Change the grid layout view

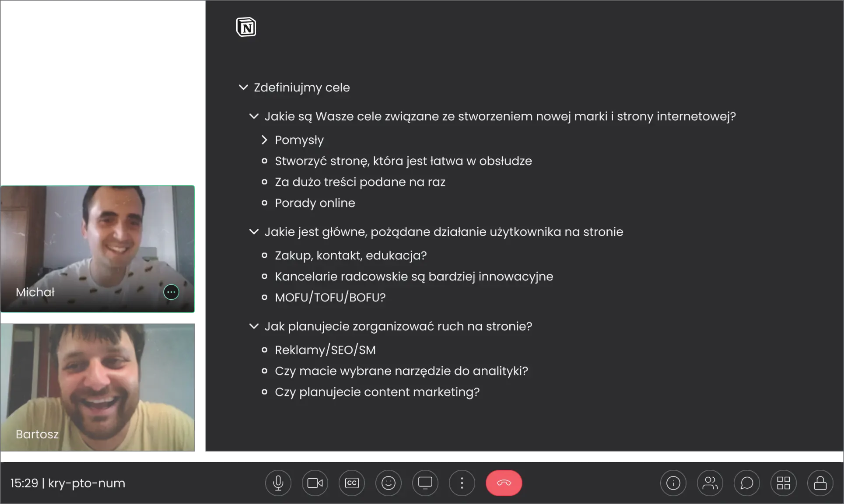783,483
